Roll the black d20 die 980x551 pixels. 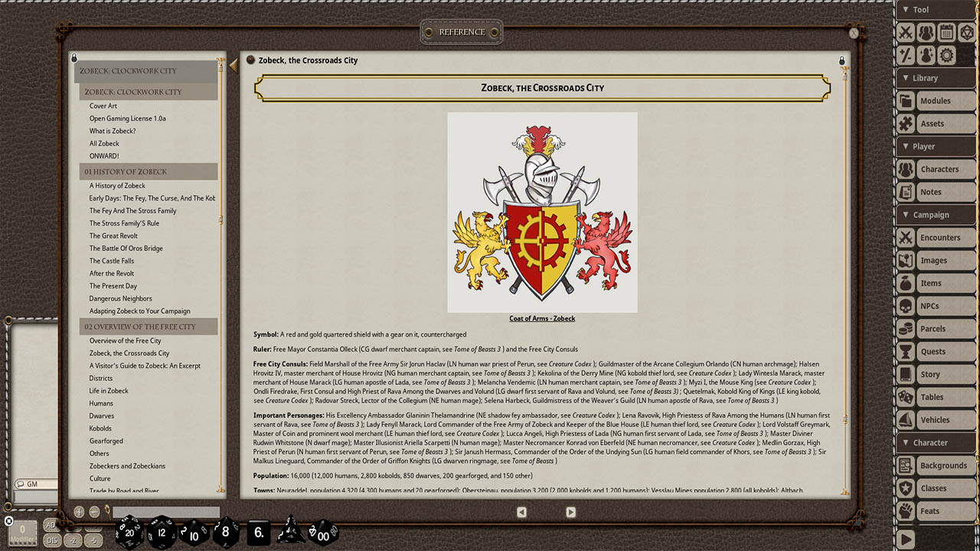pos(130,533)
